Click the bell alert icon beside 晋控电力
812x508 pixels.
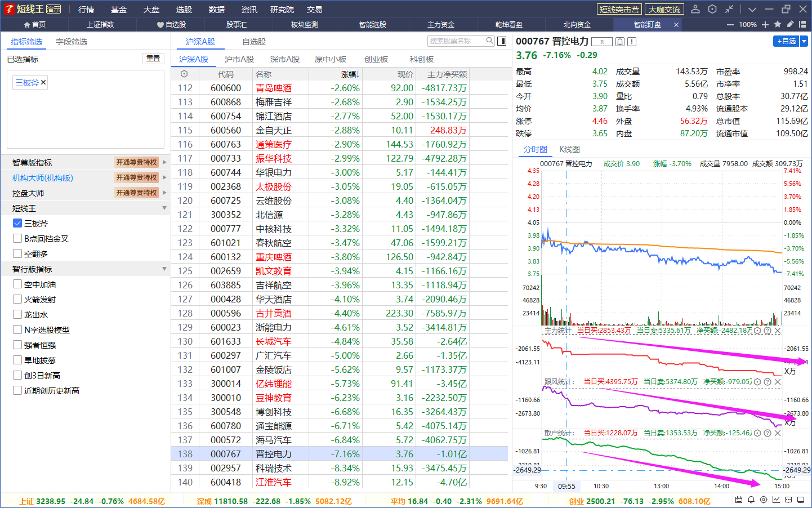click(620, 42)
